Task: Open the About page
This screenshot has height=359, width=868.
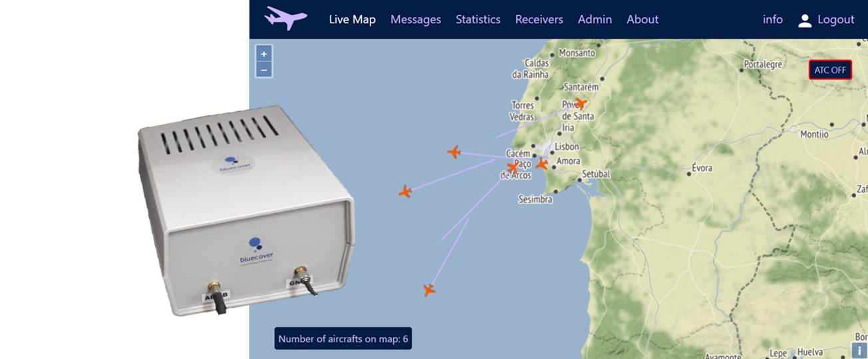Action: tap(643, 19)
